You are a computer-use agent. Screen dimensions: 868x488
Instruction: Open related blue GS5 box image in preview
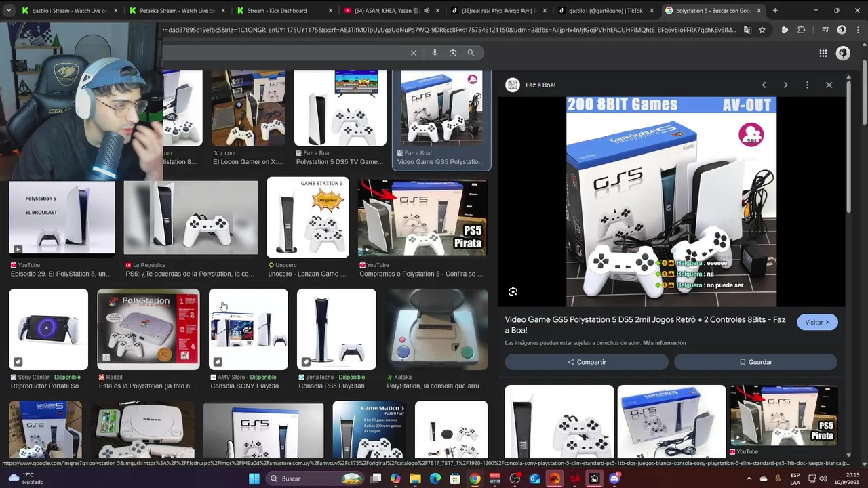671,422
